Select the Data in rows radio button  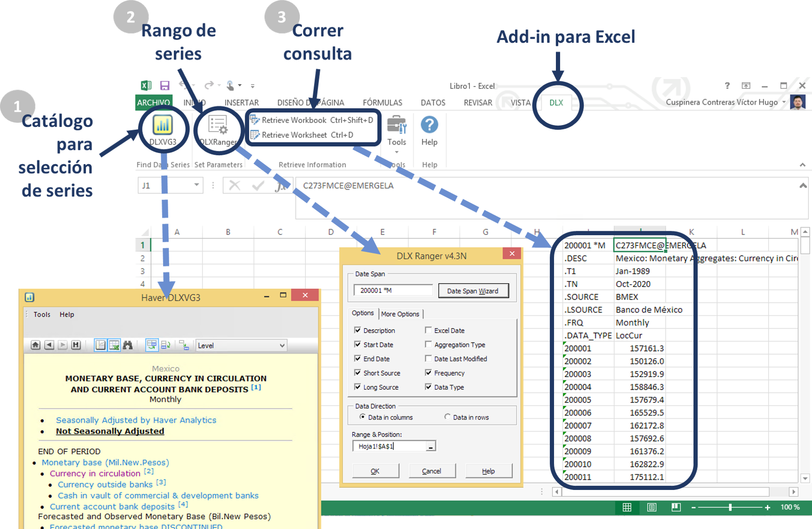tap(447, 417)
